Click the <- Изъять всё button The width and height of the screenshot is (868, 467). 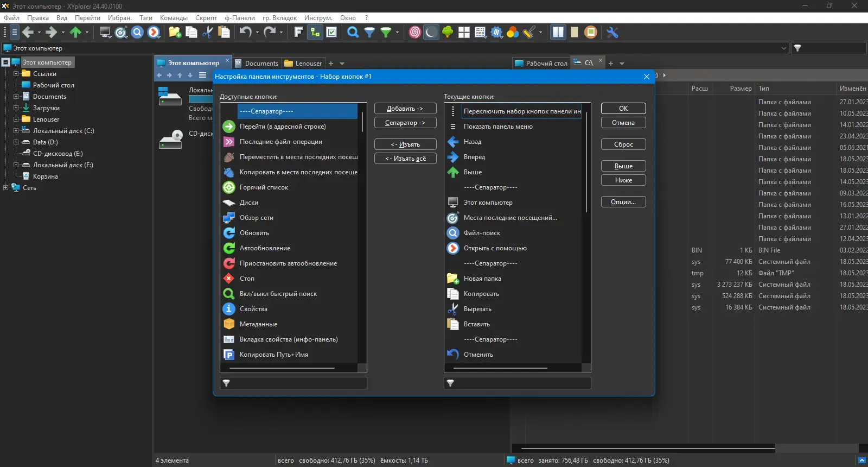coord(405,159)
